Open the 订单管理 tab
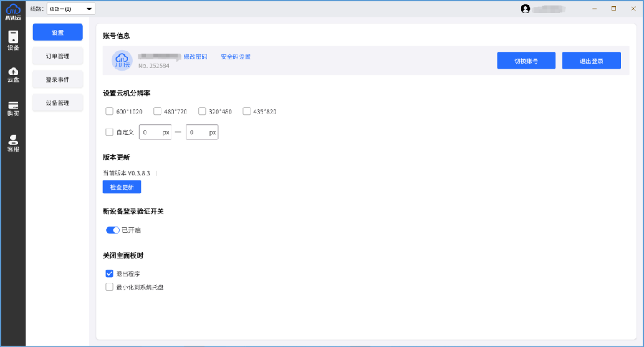Viewport: 644px width, 347px height. (57, 56)
